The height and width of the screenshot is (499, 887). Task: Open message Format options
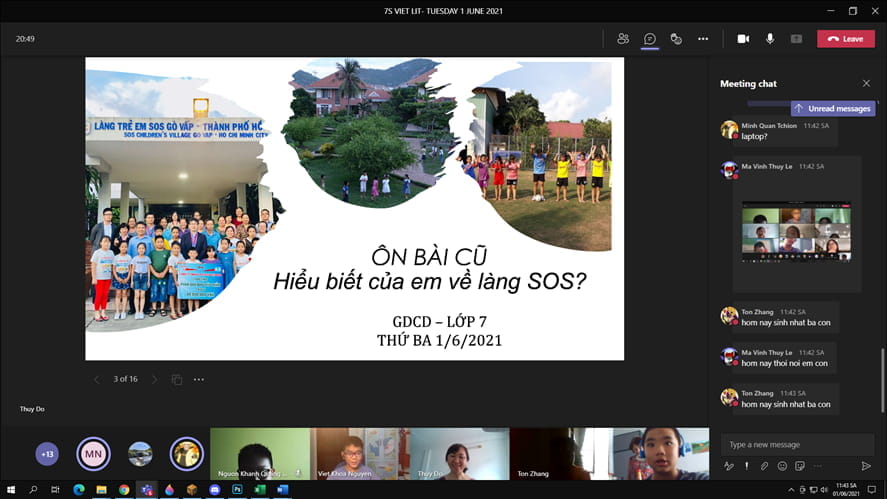pyautogui.click(x=729, y=466)
